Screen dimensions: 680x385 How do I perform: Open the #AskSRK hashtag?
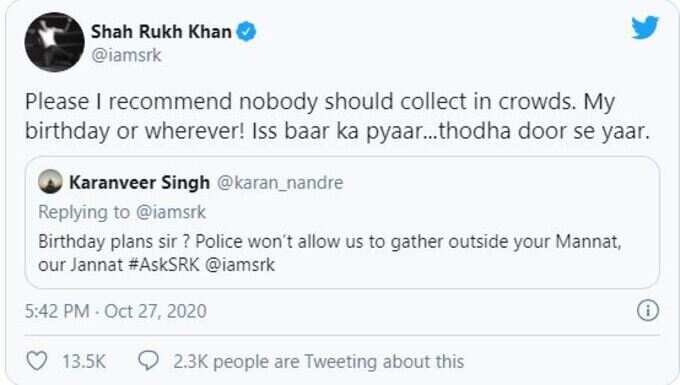tap(164, 264)
